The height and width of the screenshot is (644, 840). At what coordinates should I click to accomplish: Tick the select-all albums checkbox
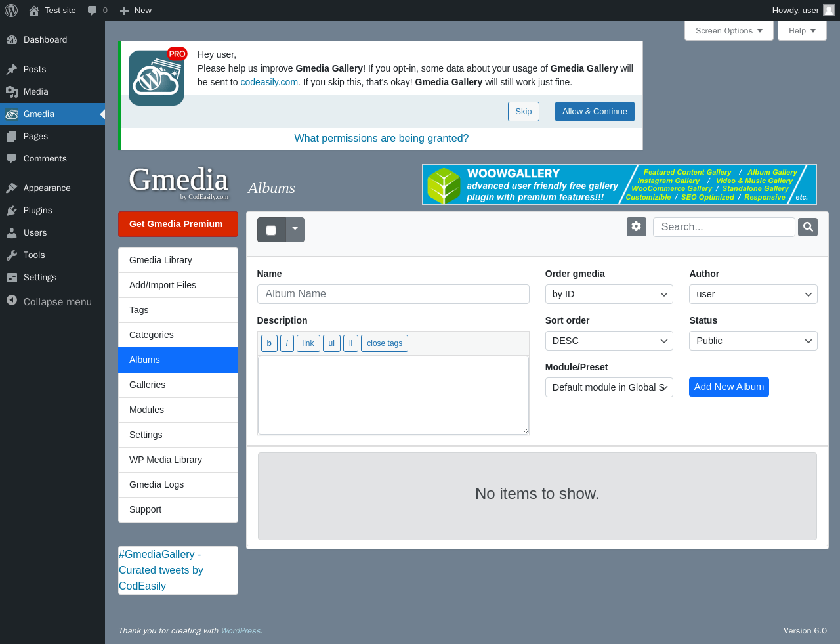pos(271,230)
